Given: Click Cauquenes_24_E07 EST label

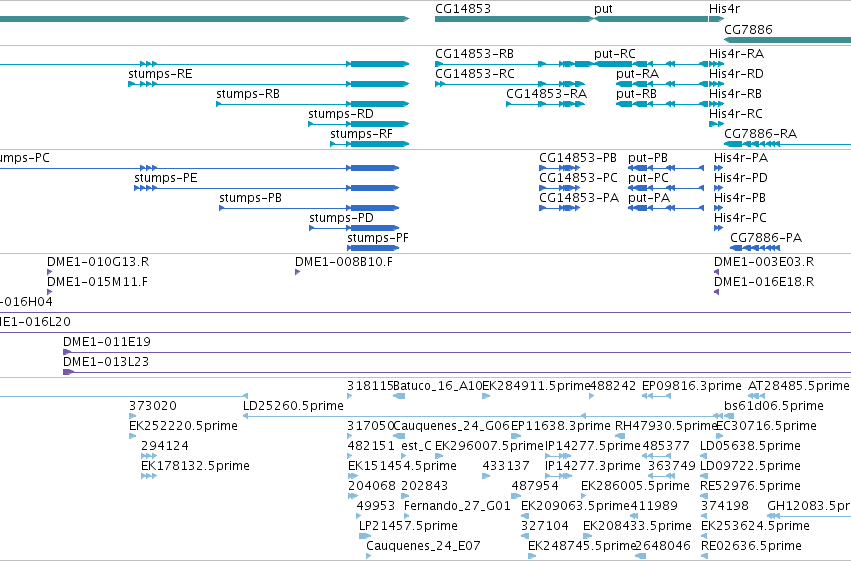Looking at the screenshot, I should (x=423, y=546).
